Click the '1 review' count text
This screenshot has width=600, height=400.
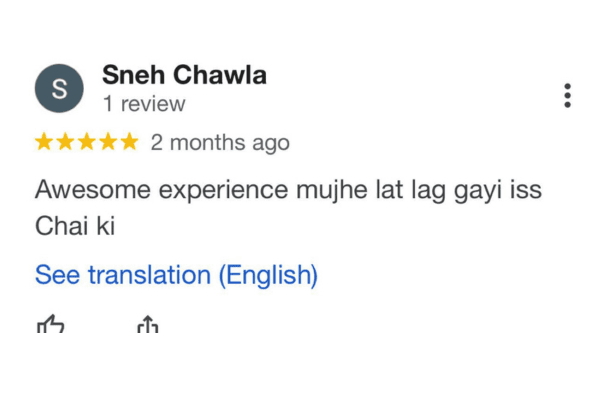pyautogui.click(x=143, y=104)
